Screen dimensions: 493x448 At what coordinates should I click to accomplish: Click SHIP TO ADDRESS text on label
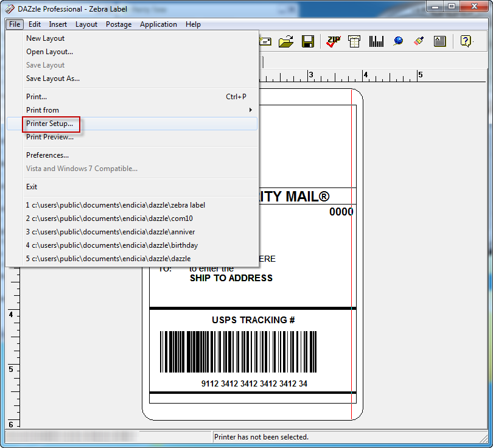coord(231,278)
